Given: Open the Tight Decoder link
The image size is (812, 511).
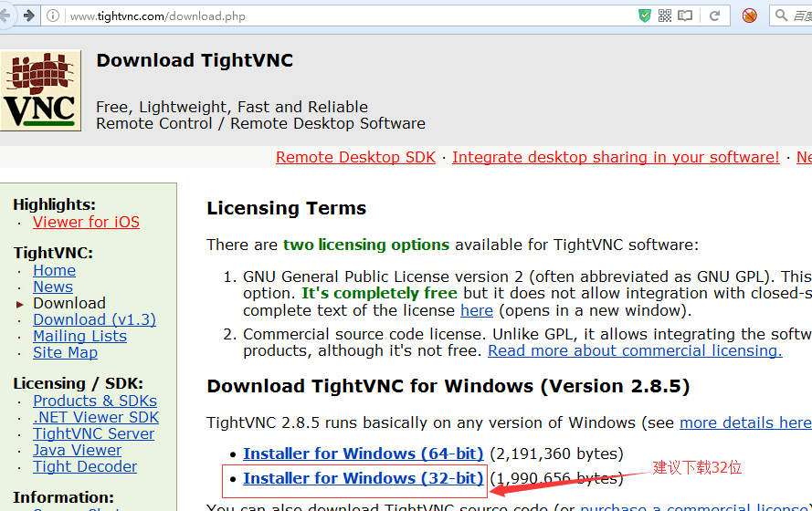Looking at the screenshot, I should point(85,467).
